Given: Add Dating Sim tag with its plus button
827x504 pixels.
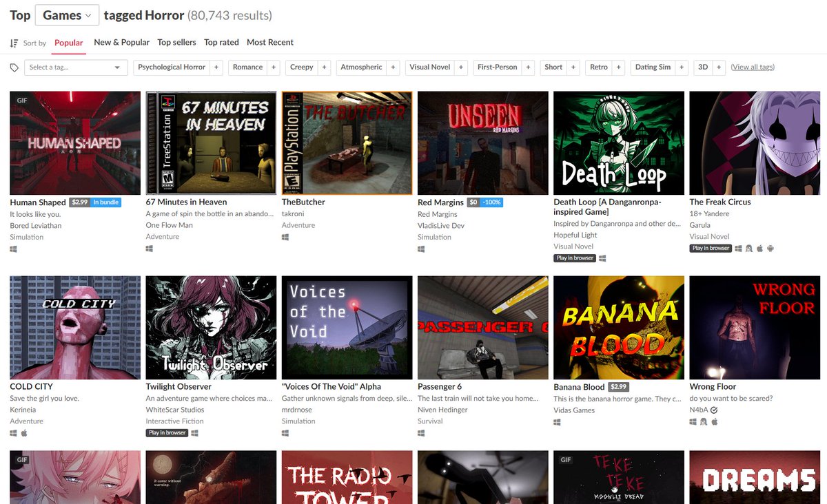Looking at the screenshot, I should pyautogui.click(x=682, y=67).
